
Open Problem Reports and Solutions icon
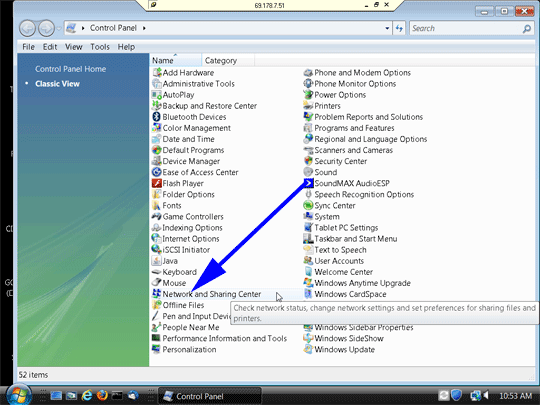308,117
